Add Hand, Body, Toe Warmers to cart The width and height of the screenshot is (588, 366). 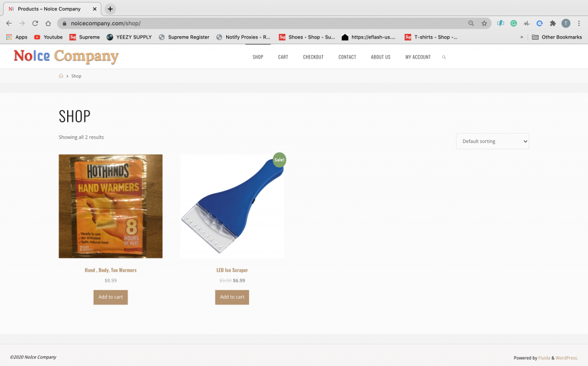click(111, 297)
